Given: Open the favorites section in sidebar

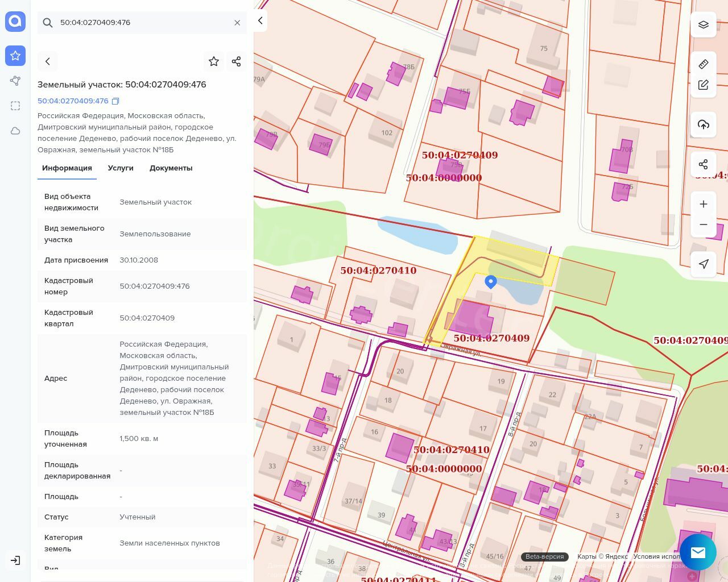Looking at the screenshot, I should click(15, 56).
